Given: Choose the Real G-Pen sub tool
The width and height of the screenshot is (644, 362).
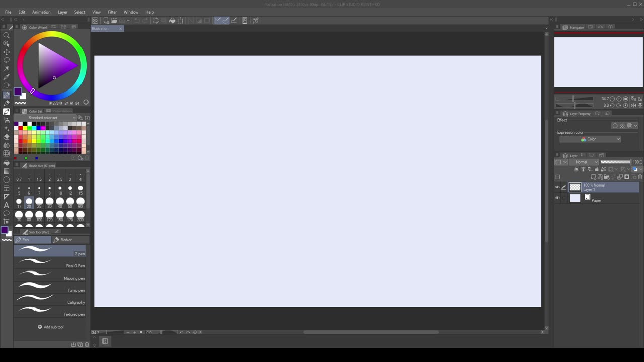Looking at the screenshot, I should [x=49, y=263].
